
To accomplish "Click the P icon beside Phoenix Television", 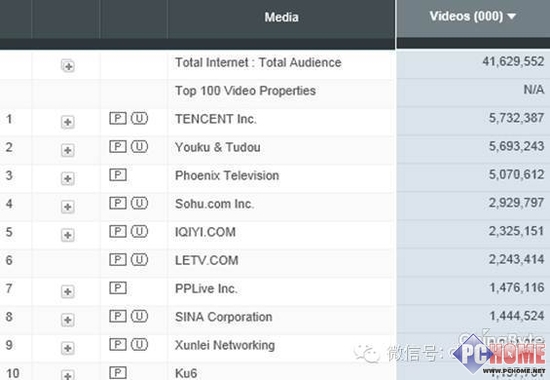I will coord(118,174).
